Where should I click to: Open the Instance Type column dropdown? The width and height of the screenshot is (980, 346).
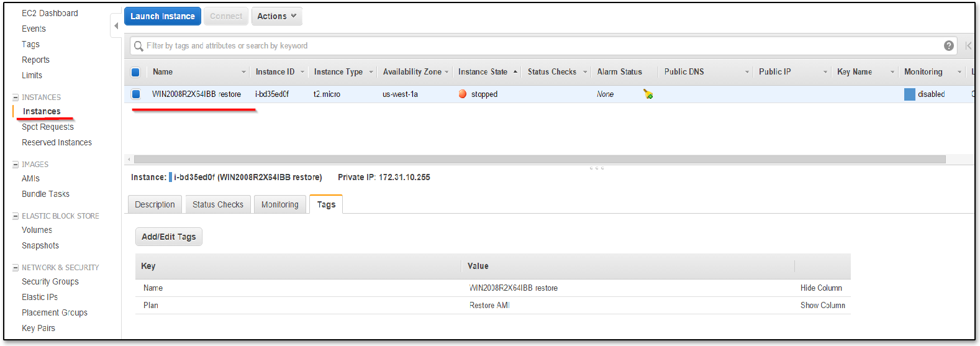click(371, 72)
